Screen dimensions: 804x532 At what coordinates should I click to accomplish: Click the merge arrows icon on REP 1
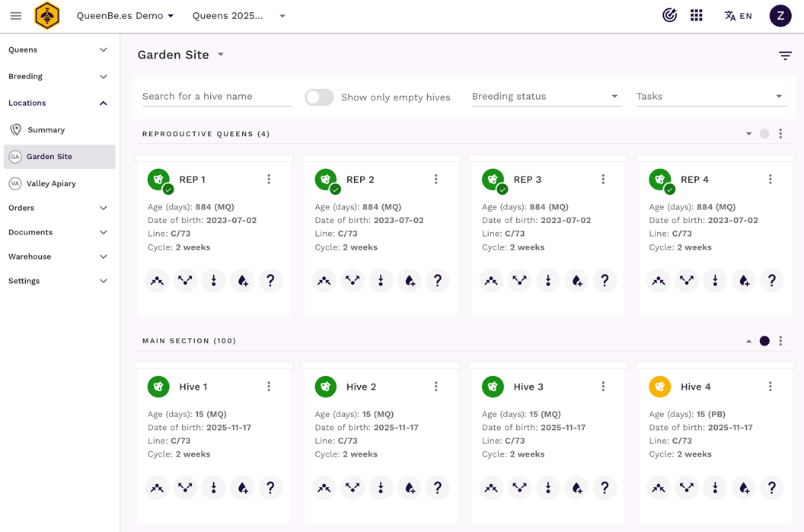[x=157, y=281]
